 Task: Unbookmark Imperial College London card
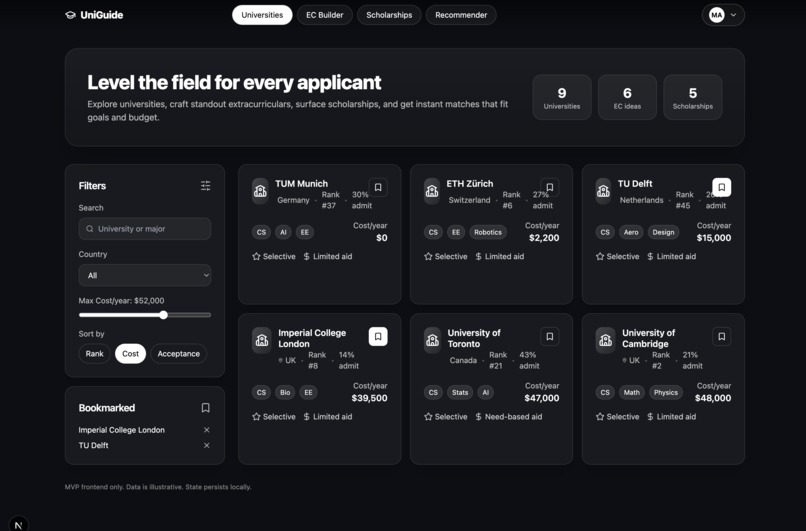(378, 336)
